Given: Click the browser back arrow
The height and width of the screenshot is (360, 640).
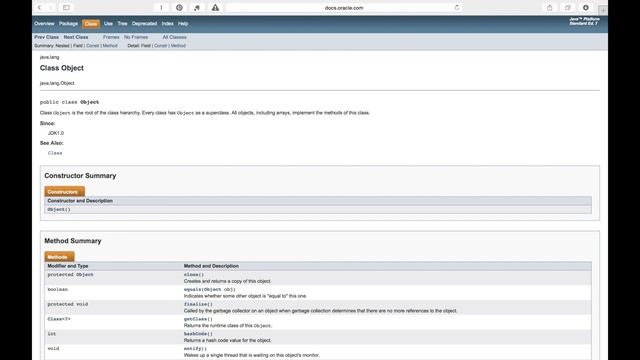Looking at the screenshot, I should [x=40, y=7].
